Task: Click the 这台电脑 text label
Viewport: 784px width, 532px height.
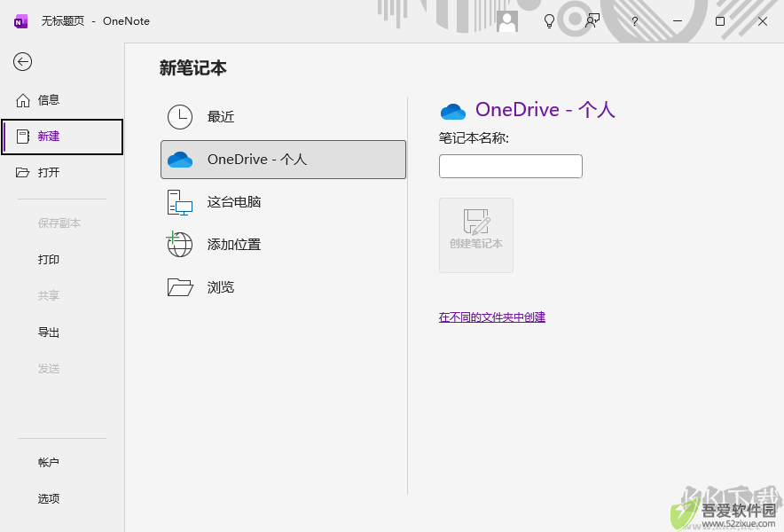Action: pos(234,202)
